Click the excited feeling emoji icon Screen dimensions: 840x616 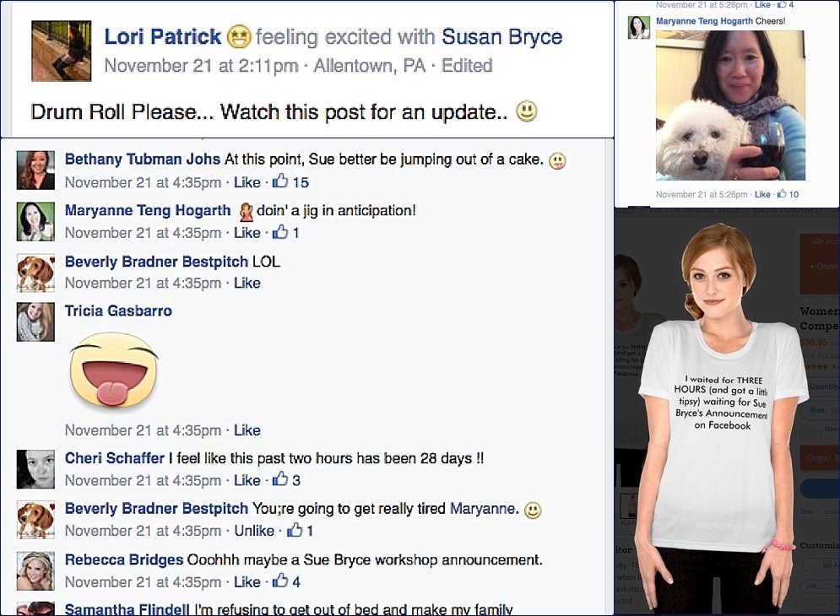tap(238, 37)
